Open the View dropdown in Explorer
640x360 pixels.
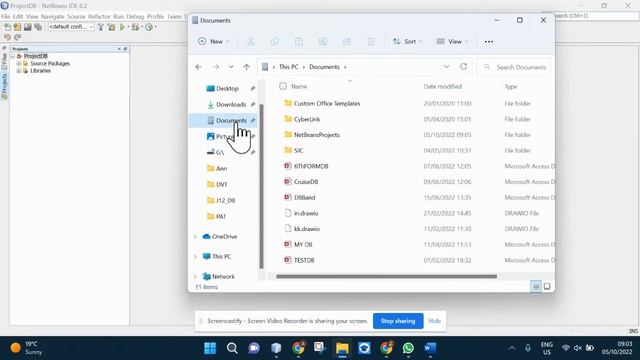(x=452, y=42)
